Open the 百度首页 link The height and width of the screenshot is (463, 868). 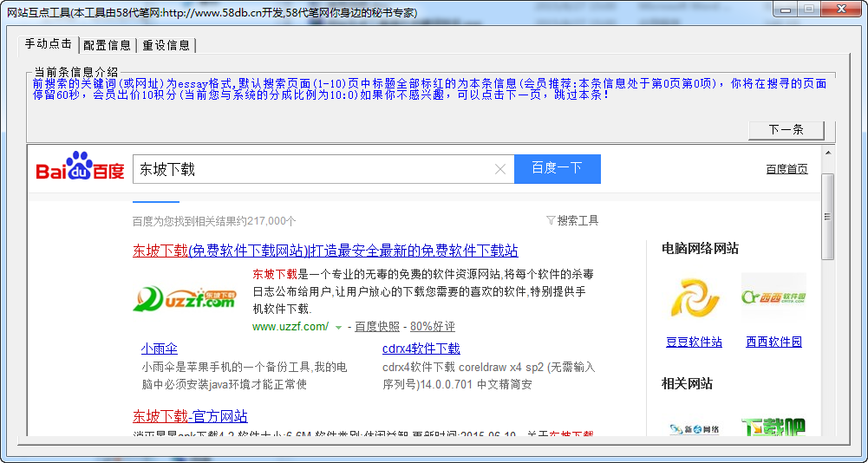point(786,169)
